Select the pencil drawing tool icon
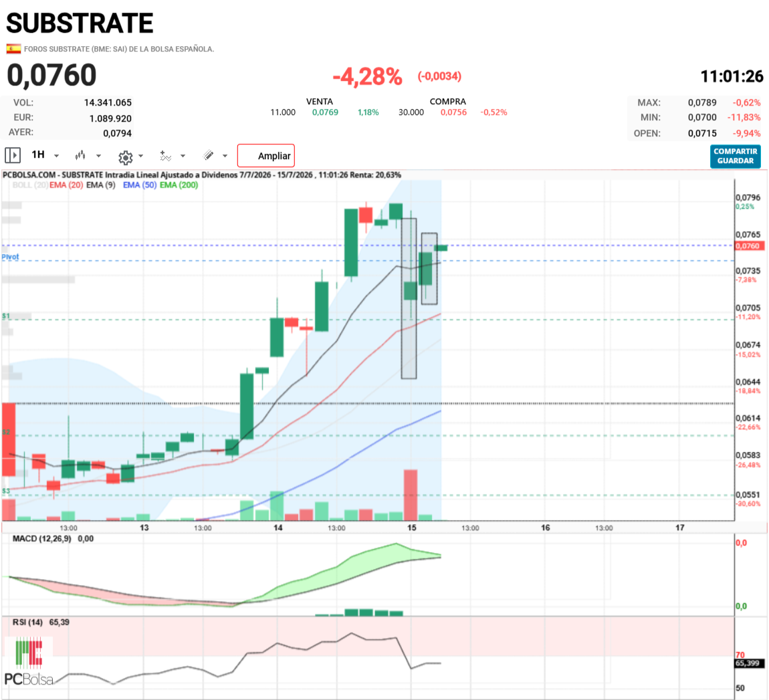 [x=209, y=155]
